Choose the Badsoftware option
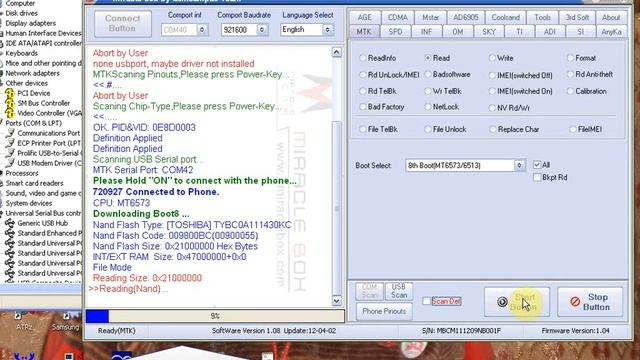Viewport: 640px width, 360px height. tap(428, 74)
